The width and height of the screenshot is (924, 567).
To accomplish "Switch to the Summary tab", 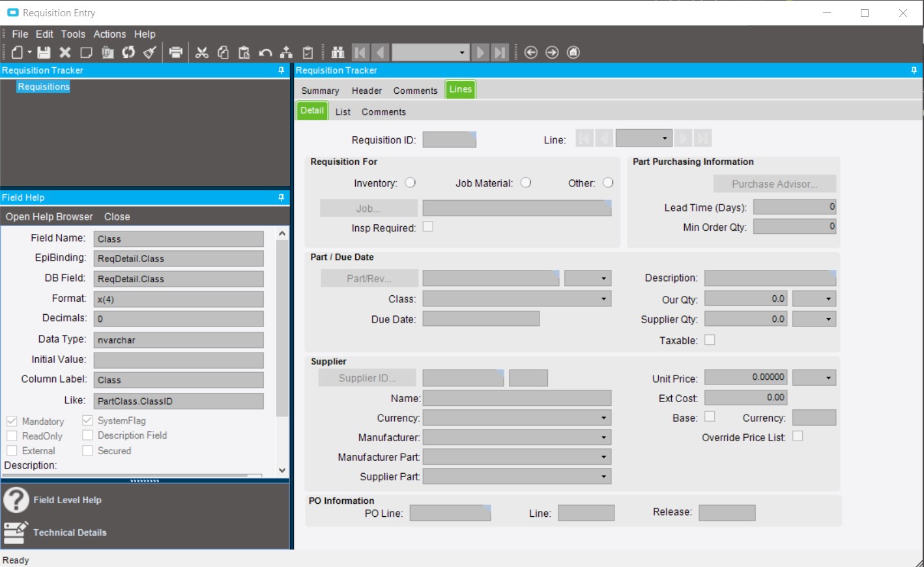I will (x=320, y=91).
